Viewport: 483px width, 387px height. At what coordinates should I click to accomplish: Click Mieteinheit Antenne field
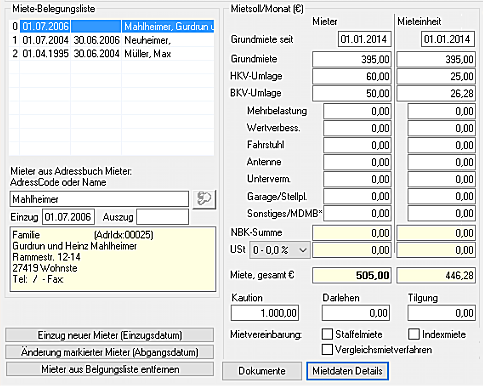tap(441, 162)
